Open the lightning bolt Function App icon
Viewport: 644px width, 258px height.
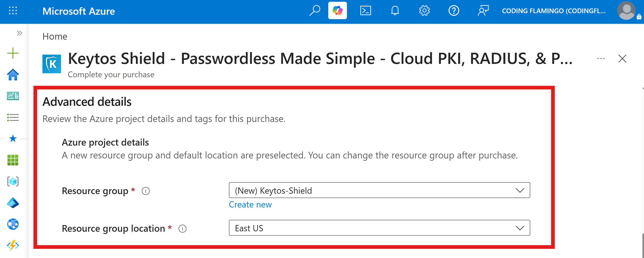coord(13,245)
